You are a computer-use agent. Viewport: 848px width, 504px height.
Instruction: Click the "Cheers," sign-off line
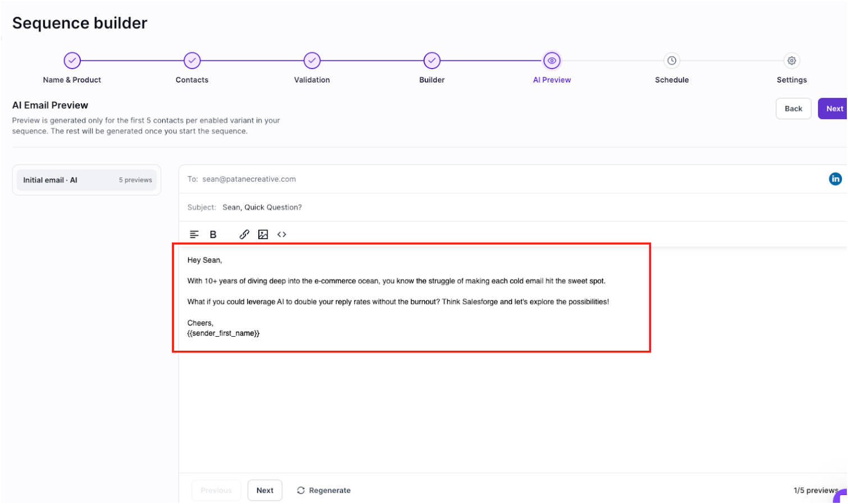[x=200, y=323]
